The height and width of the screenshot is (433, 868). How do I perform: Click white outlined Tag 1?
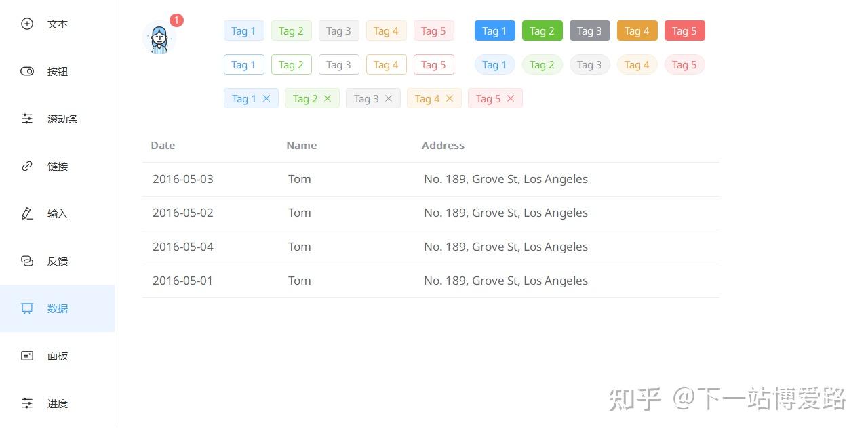point(244,64)
